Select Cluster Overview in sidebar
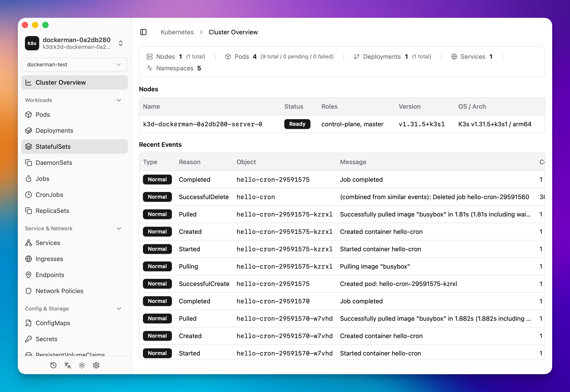570x392 pixels. click(x=74, y=83)
